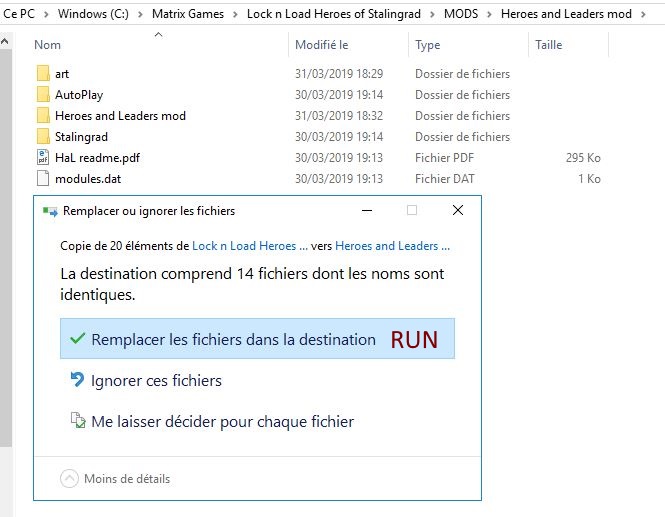Screen dimensions: 665x517
Task: Click the 1 Ko size value
Action: tap(590, 179)
